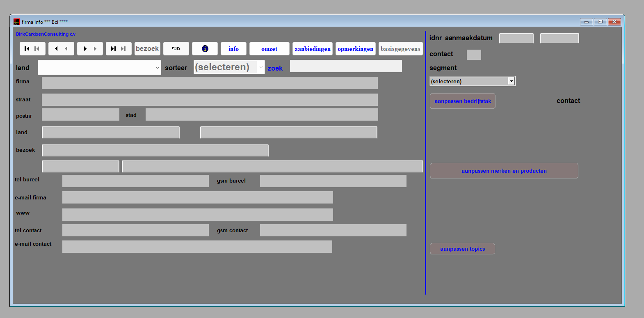644x318 pixels.
Task: Open the omzet tab
Action: pyautogui.click(x=269, y=49)
